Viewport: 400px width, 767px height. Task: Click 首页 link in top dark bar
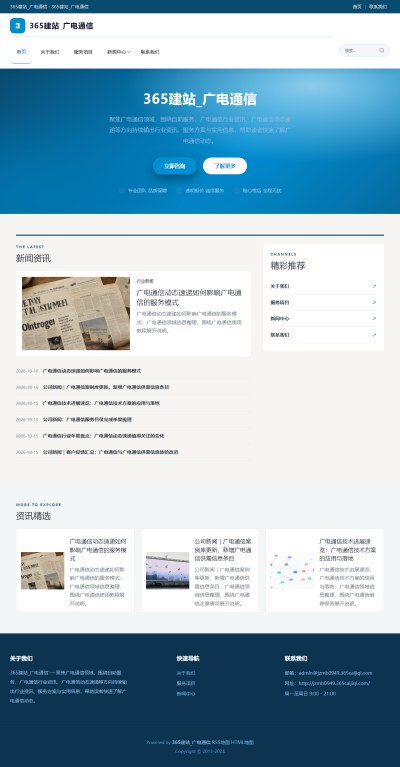[x=357, y=7]
